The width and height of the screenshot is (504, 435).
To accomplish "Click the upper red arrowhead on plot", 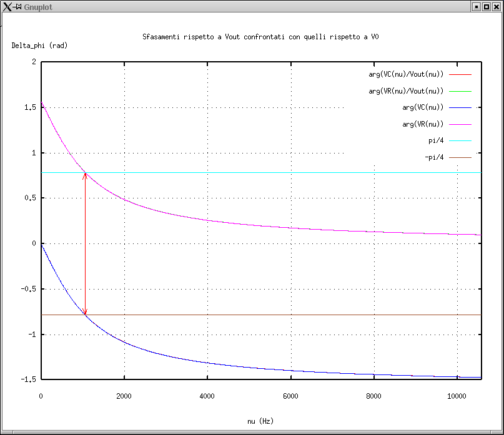I will 86,175.
